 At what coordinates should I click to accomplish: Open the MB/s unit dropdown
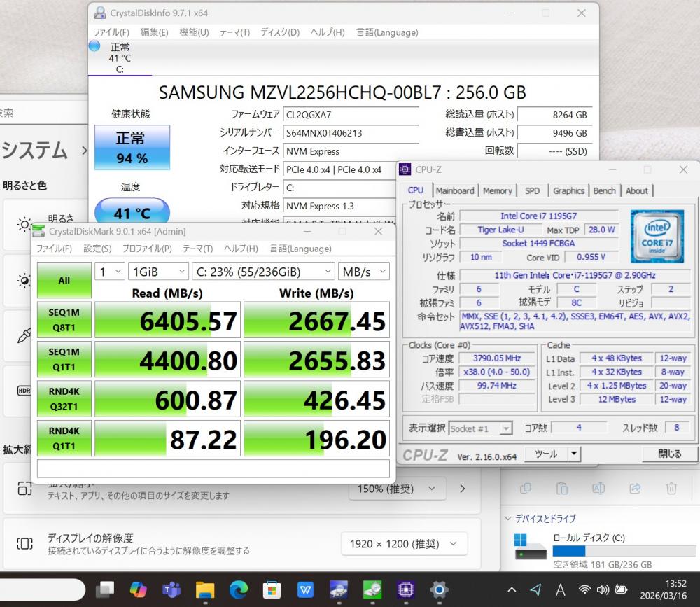364,272
